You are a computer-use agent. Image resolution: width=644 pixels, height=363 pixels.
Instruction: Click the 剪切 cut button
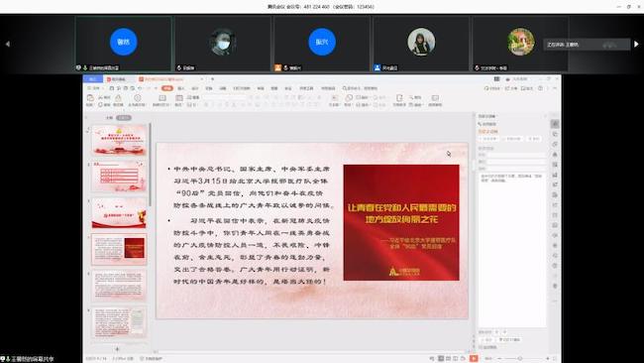point(105,97)
